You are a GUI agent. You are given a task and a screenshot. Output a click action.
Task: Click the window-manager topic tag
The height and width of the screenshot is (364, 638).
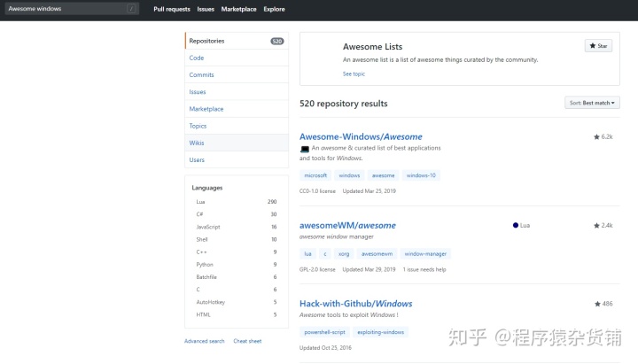[x=425, y=254]
